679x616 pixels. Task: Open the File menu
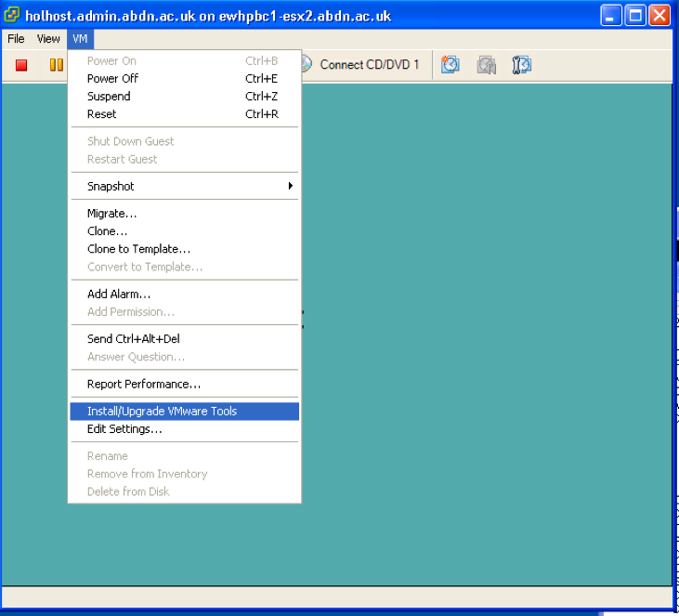point(16,39)
